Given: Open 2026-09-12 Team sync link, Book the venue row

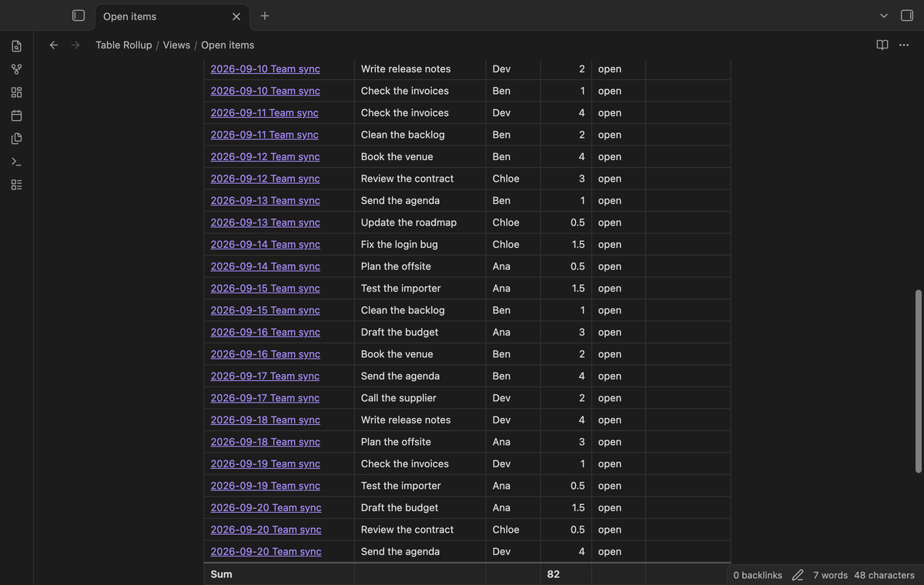Looking at the screenshot, I should tap(266, 156).
